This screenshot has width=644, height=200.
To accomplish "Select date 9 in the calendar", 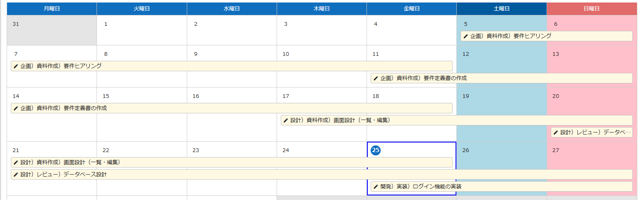I will tap(196, 54).
